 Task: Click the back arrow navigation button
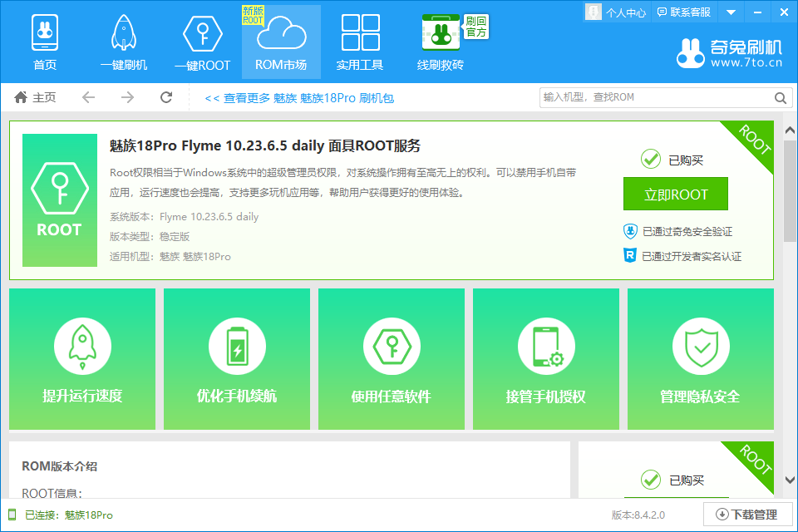click(x=88, y=97)
